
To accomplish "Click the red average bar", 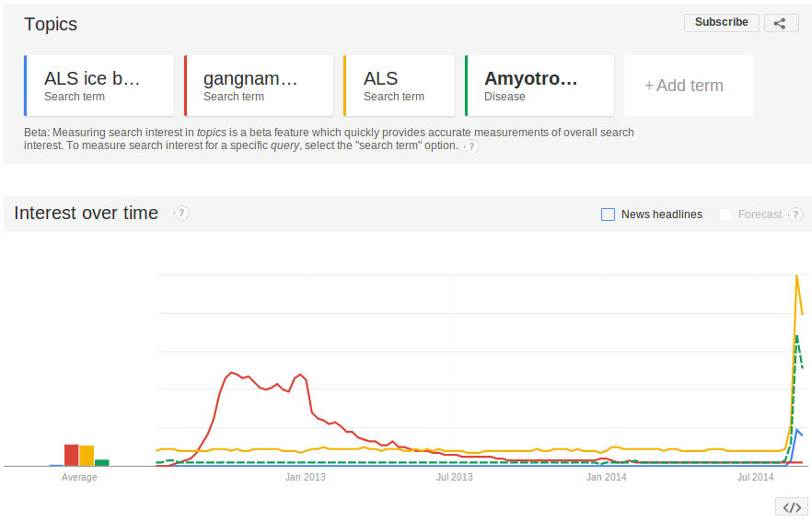I will [x=71, y=455].
